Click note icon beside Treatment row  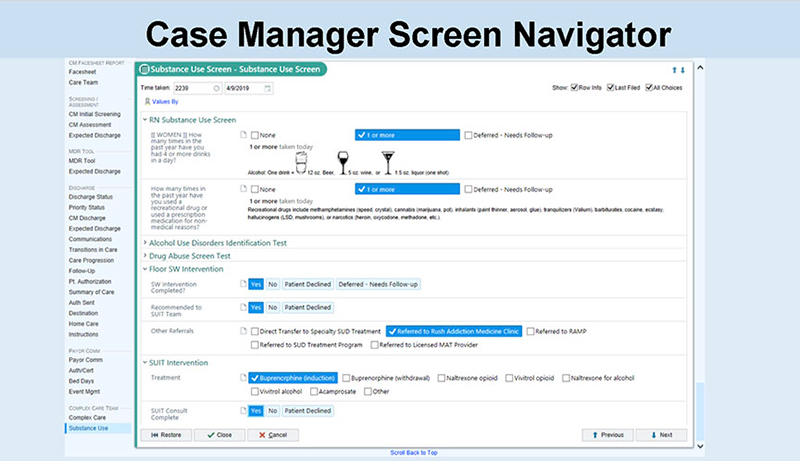tap(243, 378)
